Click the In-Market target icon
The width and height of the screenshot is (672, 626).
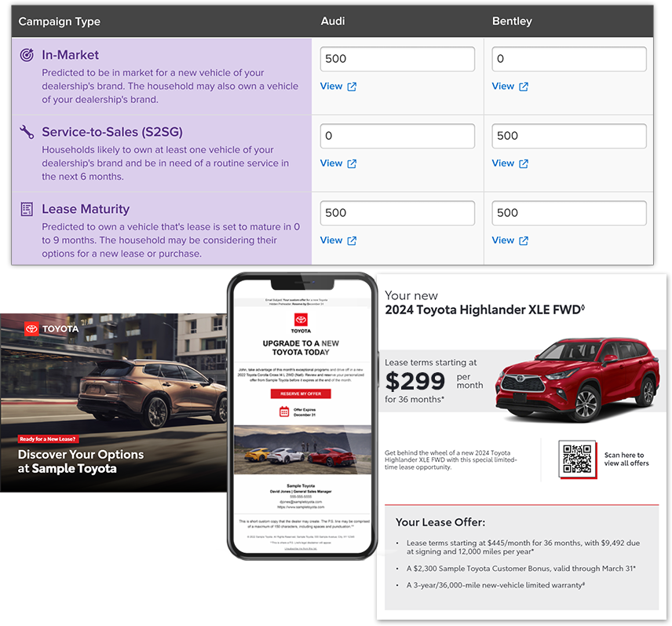point(27,55)
